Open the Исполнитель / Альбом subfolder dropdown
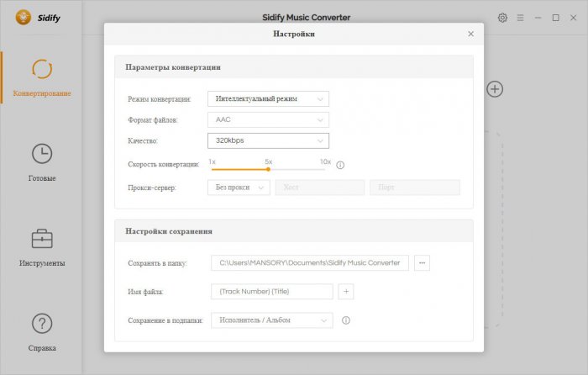The image size is (588, 375). 272,320
